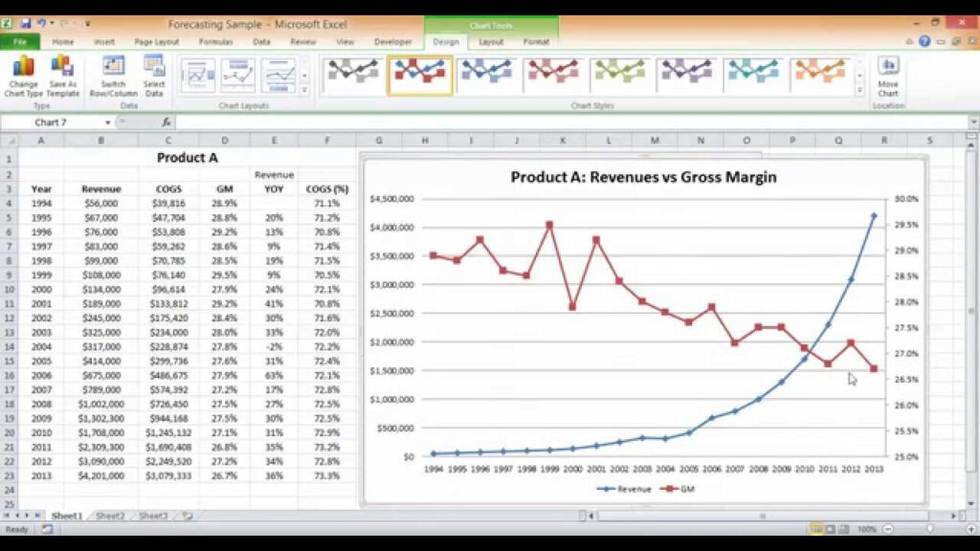980x551 pixels.
Task: Apply the teal chart style
Action: [754, 75]
